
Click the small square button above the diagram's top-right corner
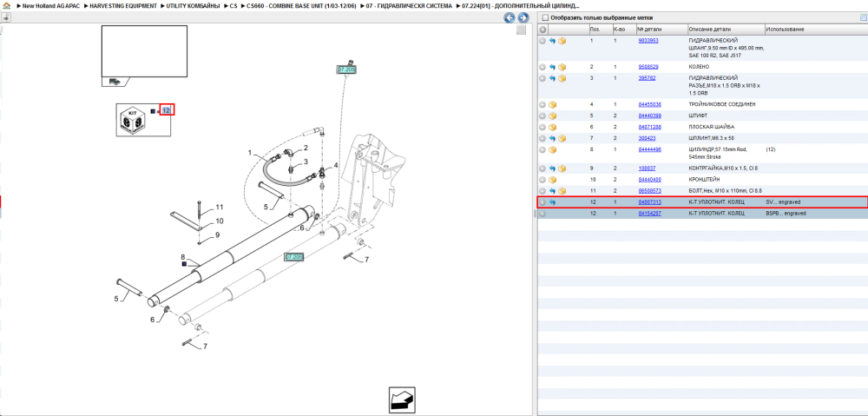click(x=521, y=30)
